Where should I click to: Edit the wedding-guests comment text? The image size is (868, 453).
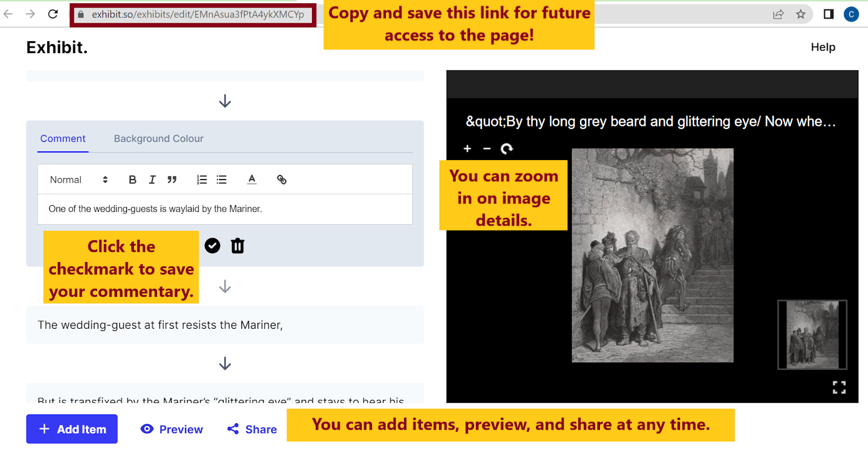(x=225, y=209)
